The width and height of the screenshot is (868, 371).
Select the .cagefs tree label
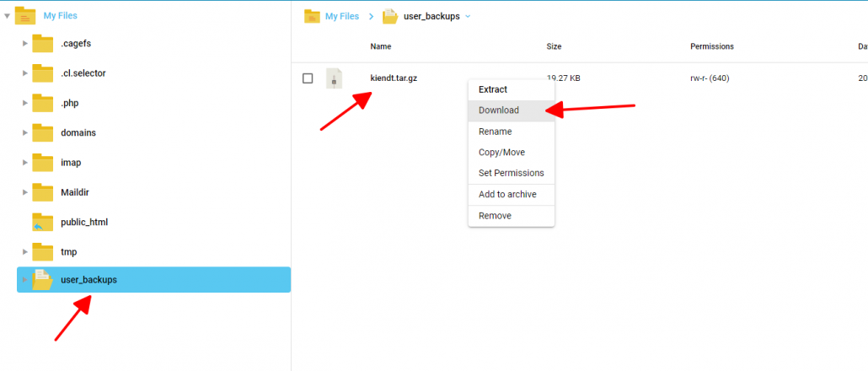pos(76,43)
